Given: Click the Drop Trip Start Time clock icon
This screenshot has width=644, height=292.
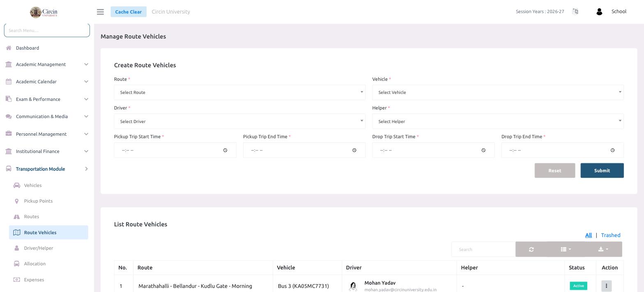Looking at the screenshot, I should point(483,150).
